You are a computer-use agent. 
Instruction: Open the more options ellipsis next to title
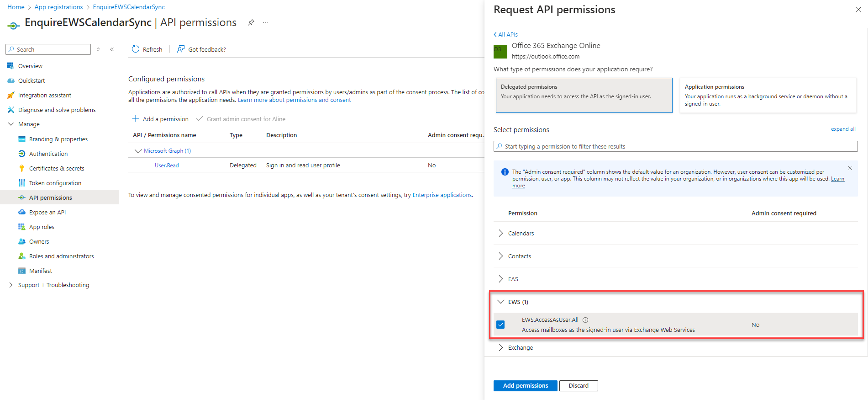click(x=266, y=22)
